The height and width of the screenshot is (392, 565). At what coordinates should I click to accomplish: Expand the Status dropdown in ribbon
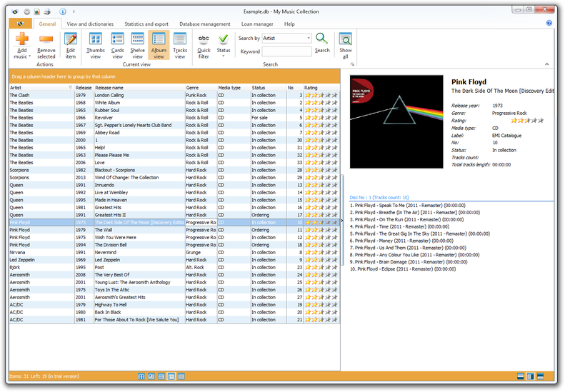[224, 44]
